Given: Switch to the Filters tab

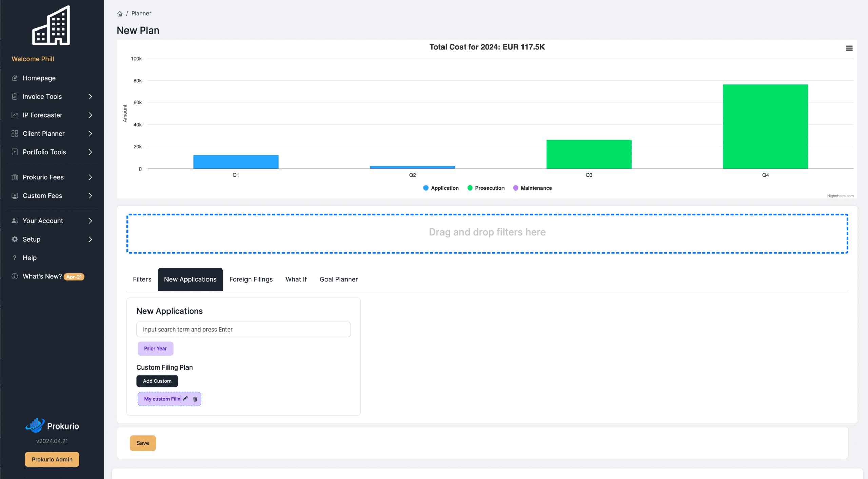Looking at the screenshot, I should 142,279.
